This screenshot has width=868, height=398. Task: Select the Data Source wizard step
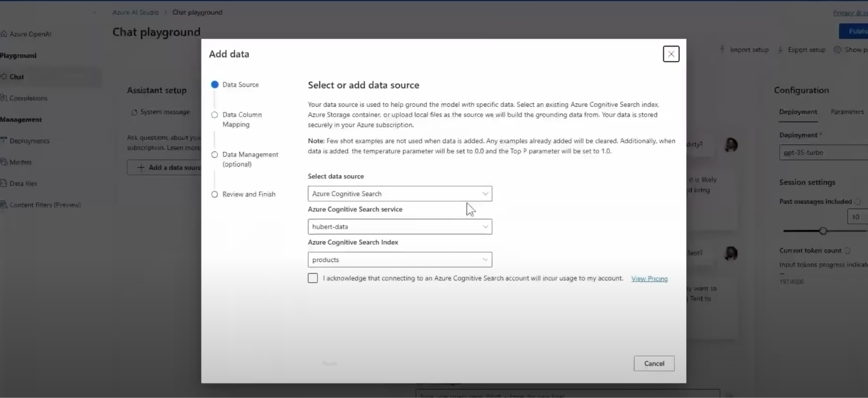pyautogui.click(x=235, y=85)
